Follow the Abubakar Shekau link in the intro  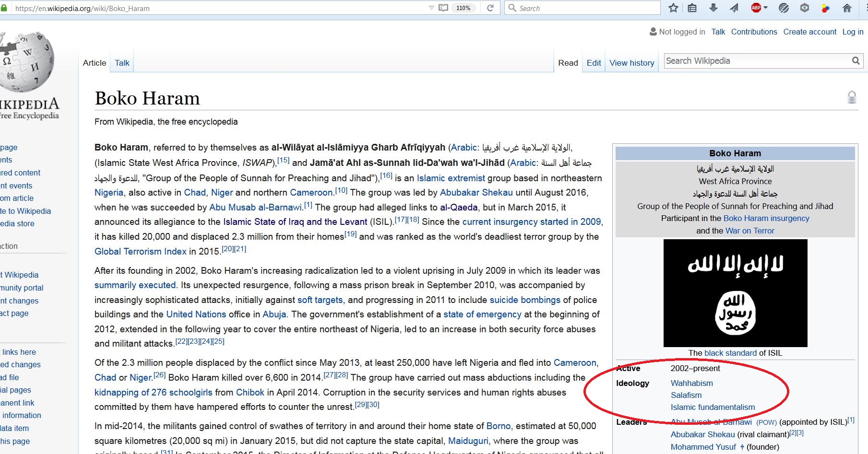[x=476, y=192]
